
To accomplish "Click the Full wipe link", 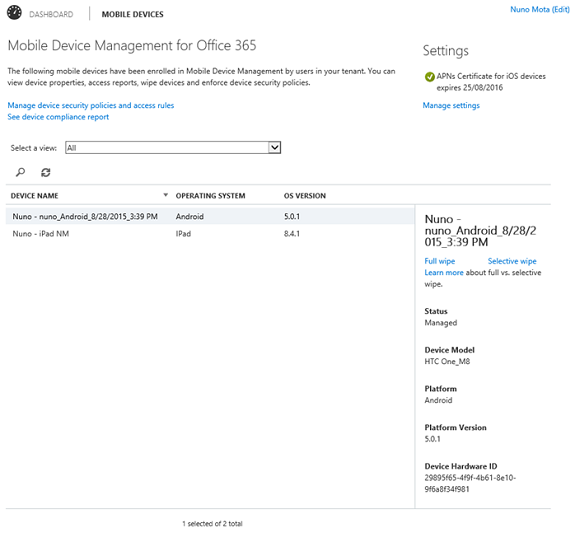I will point(440,261).
